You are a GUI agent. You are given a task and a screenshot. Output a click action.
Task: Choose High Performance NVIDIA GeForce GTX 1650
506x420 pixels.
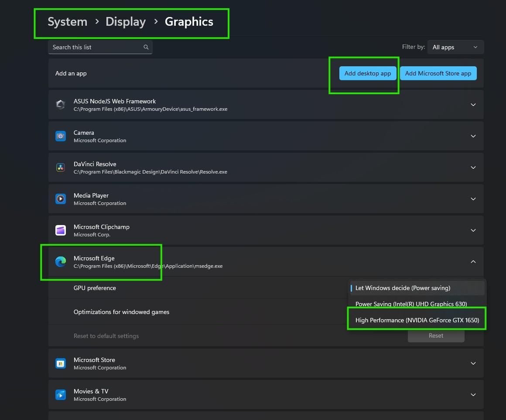tap(417, 320)
